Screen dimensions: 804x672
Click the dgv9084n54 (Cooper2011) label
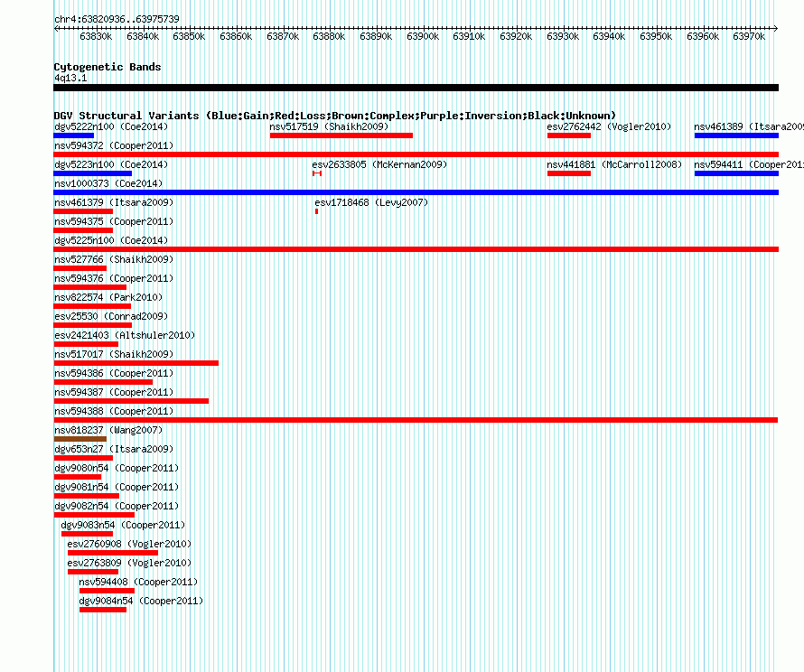point(141,601)
